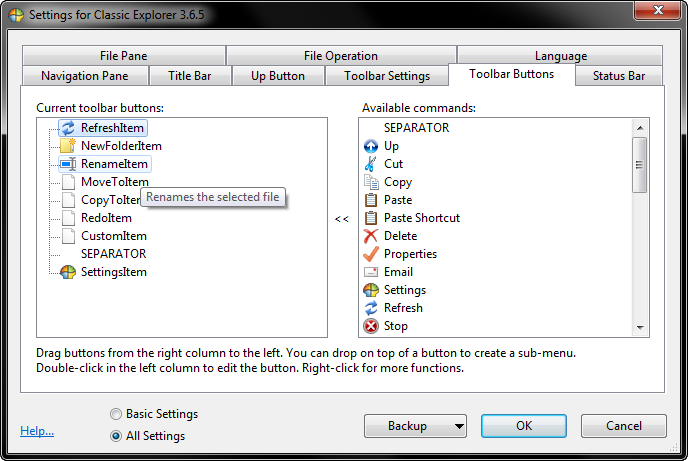The image size is (688, 461).
Task: Click the OK button
Action: pyautogui.click(x=523, y=426)
